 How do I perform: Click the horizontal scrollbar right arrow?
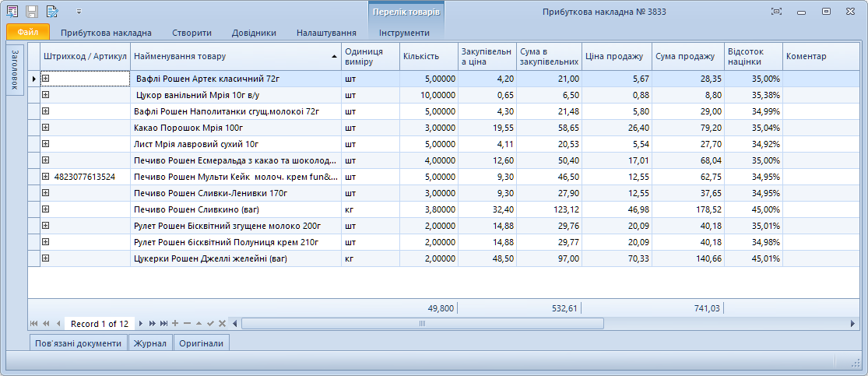click(x=853, y=323)
